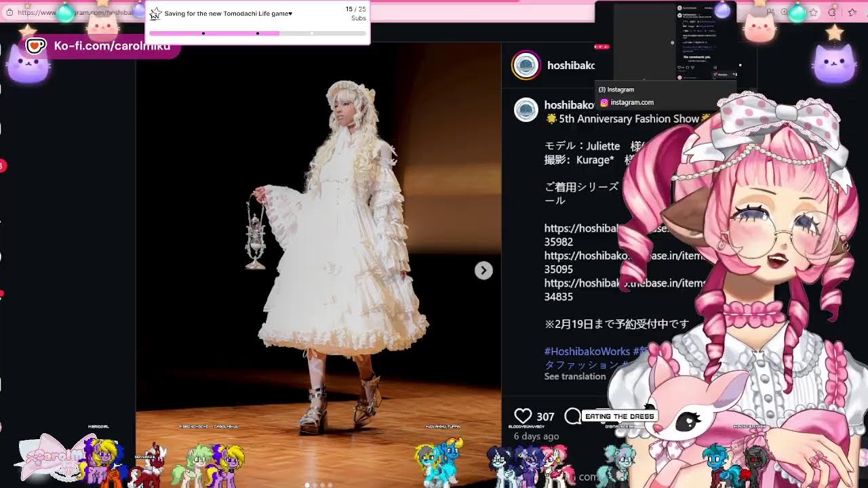Bookmark the page with the star icon

click(x=812, y=12)
